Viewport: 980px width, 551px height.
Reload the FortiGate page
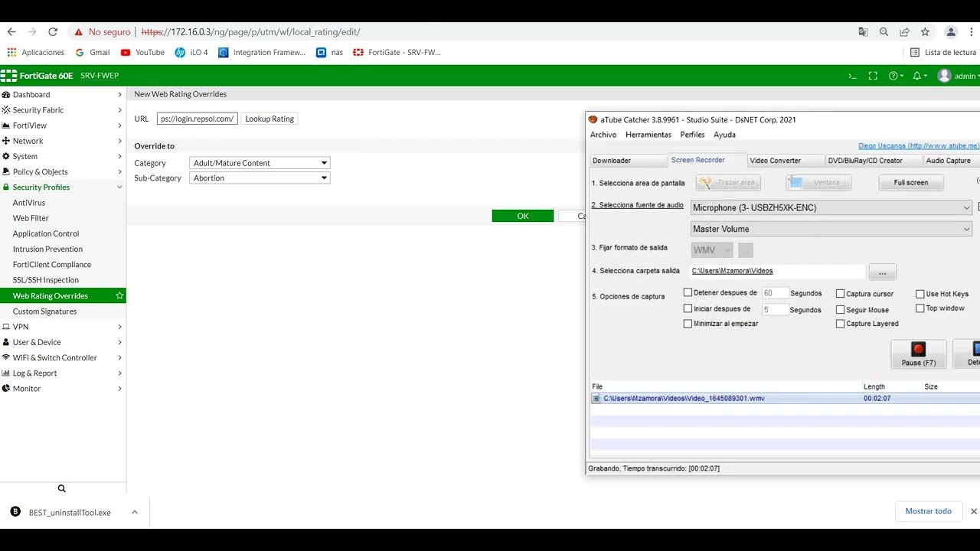coord(53,32)
